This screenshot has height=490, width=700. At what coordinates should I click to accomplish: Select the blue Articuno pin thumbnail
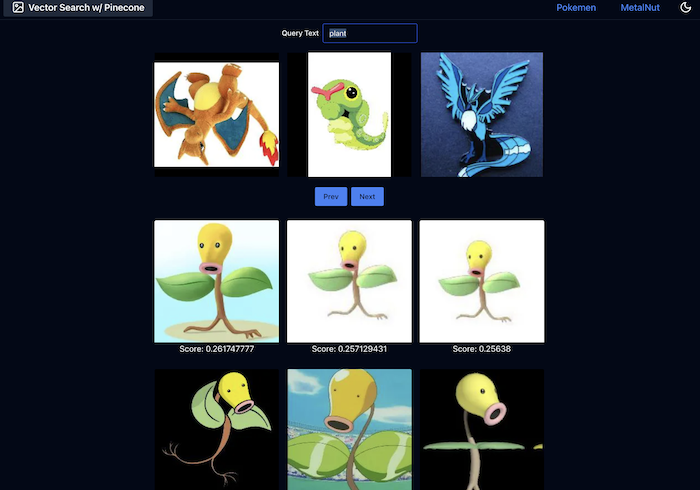482,115
